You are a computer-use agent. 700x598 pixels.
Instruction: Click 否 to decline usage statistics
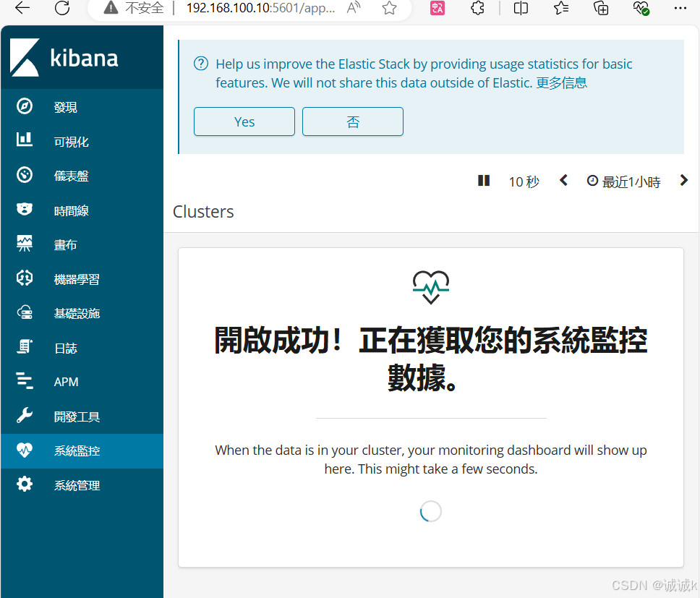pos(353,121)
